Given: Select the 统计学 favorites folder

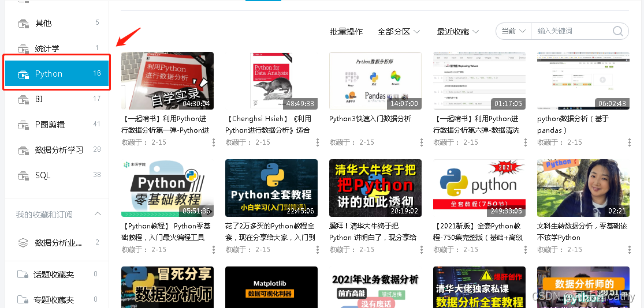Looking at the screenshot, I should coord(57,48).
